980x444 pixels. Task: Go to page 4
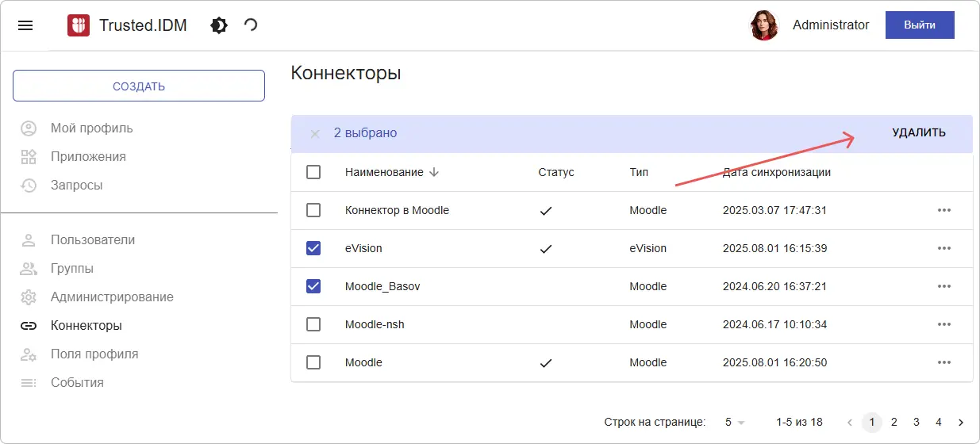[939, 422]
